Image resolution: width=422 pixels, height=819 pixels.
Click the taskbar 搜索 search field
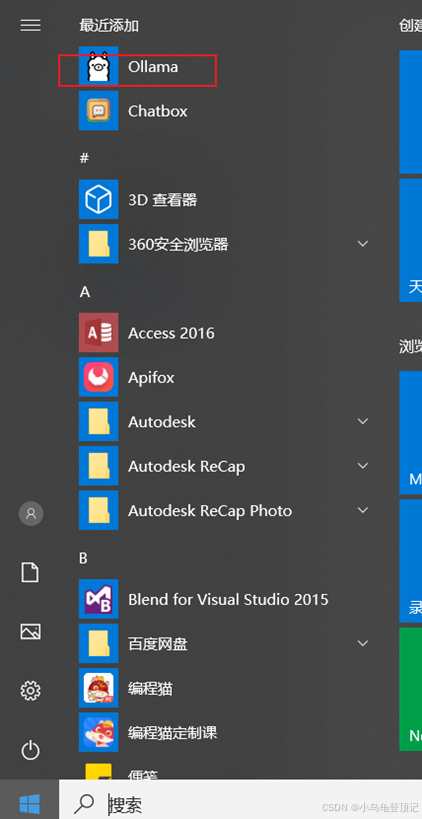coord(240,800)
